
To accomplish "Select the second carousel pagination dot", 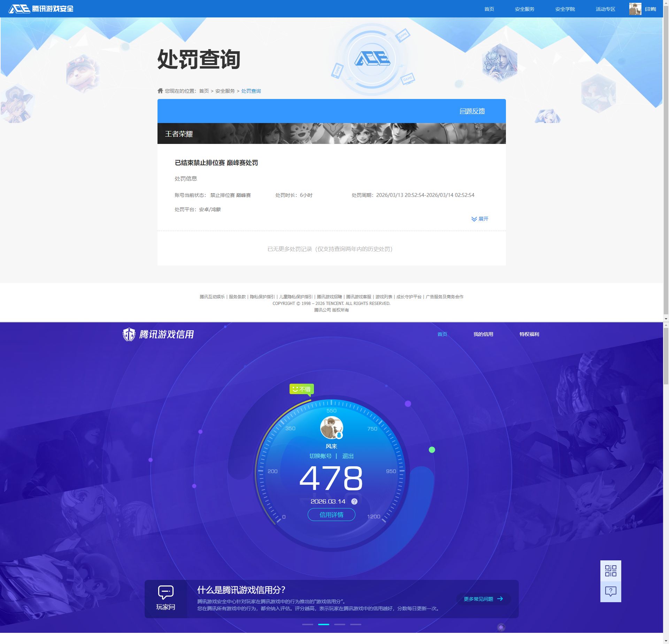I will click(324, 624).
